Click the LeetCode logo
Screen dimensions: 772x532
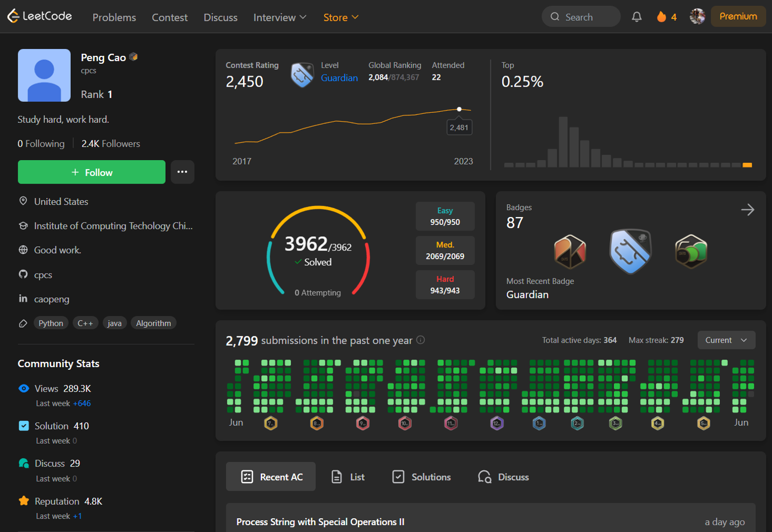39,16
